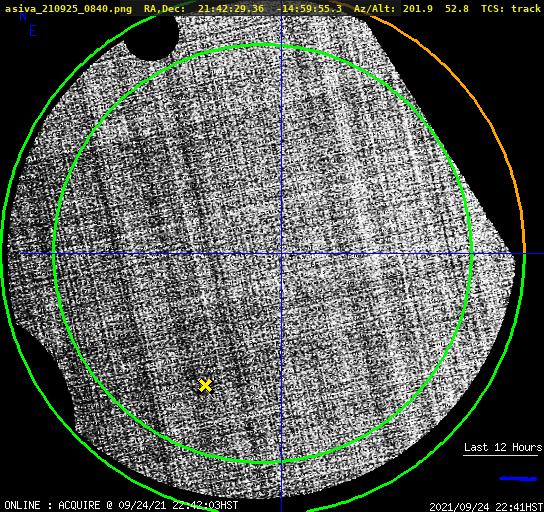This screenshot has width=544, height=512.
Task: Click the blue E compass letter
Action: click(x=33, y=31)
